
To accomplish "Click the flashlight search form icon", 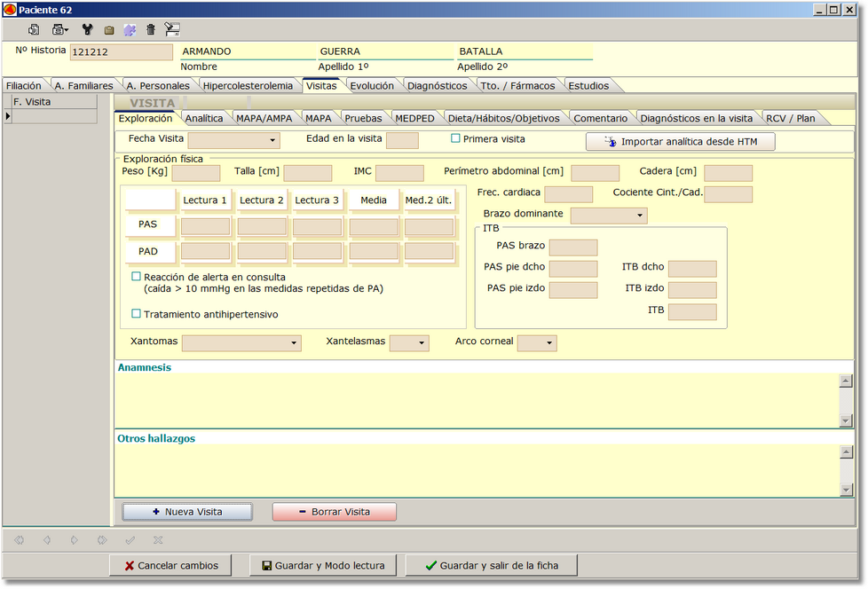I will (x=172, y=29).
